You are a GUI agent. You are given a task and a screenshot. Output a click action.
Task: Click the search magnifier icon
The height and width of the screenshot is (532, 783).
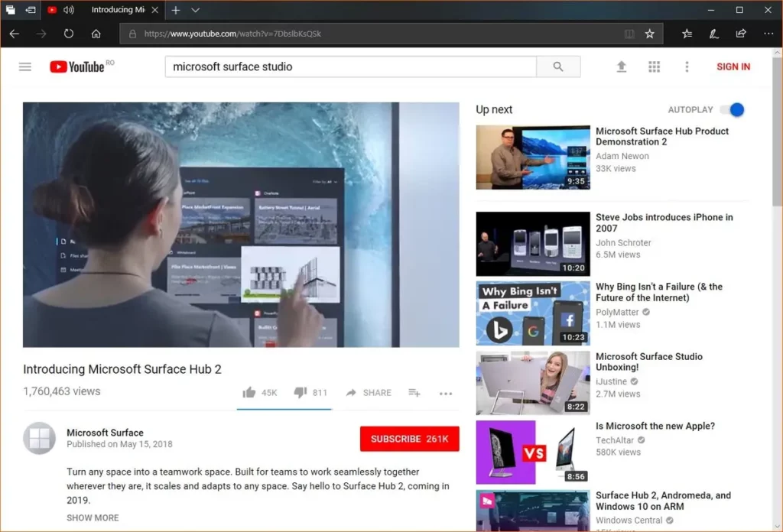557,66
